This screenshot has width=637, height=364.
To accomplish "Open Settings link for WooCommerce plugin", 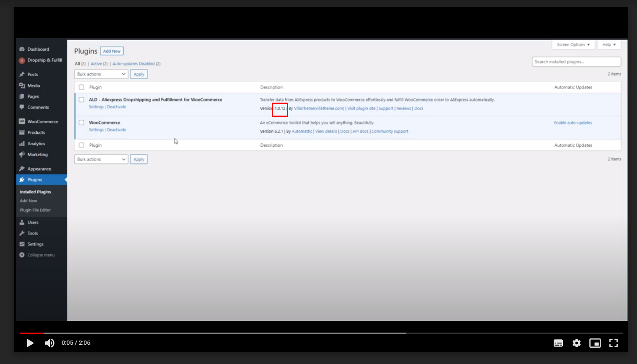I will [96, 130].
